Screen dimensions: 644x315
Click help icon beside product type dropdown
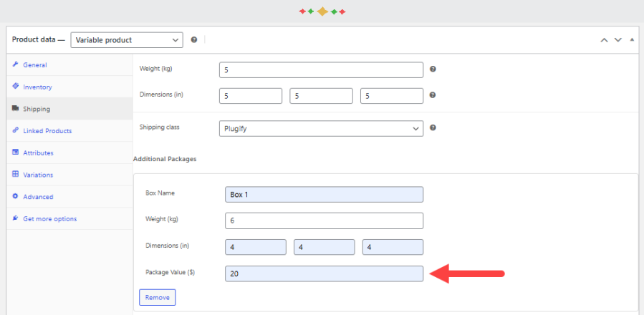pos(194,40)
